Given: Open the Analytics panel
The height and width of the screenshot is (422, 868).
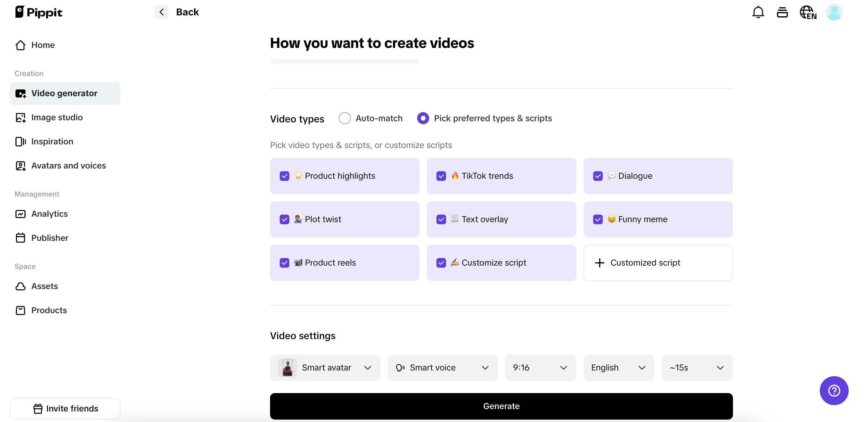Looking at the screenshot, I should coord(49,214).
